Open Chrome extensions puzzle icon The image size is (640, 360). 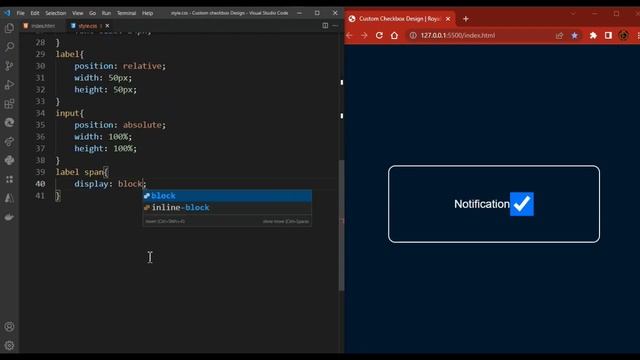pyautogui.click(x=593, y=36)
